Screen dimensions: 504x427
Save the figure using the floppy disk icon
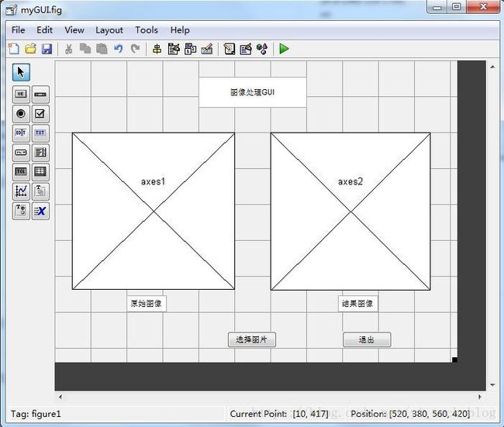point(47,49)
